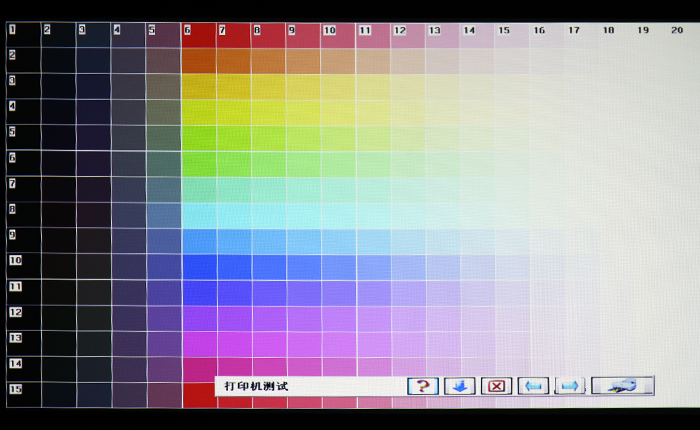Choose the magenta swatch in column 6, row 13

tap(198, 344)
